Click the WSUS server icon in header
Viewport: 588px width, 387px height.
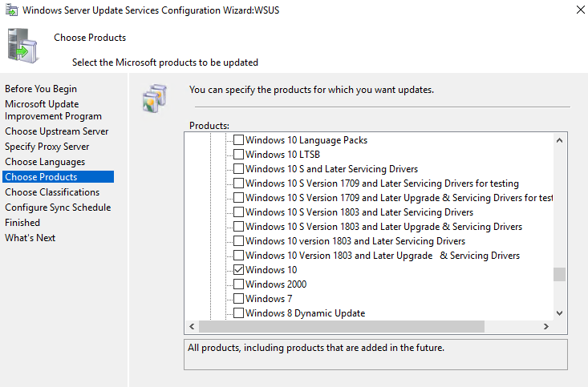(24, 46)
